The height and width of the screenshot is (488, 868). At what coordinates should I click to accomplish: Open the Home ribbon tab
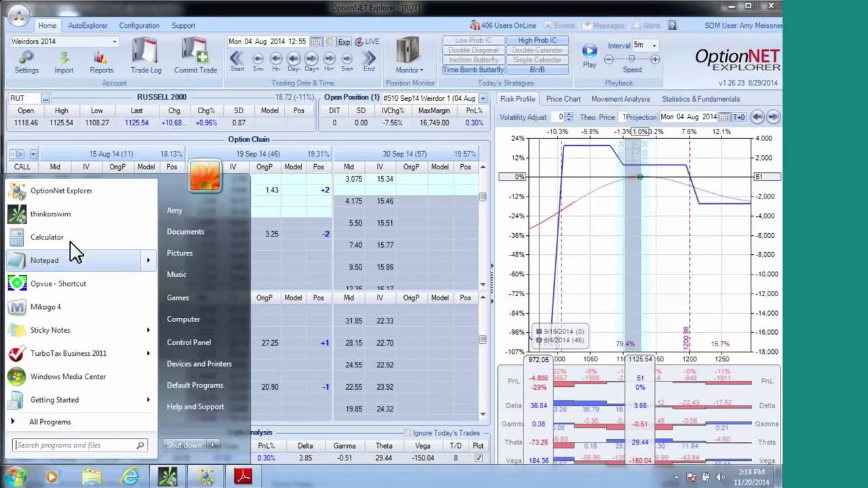click(x=47, y=26)
